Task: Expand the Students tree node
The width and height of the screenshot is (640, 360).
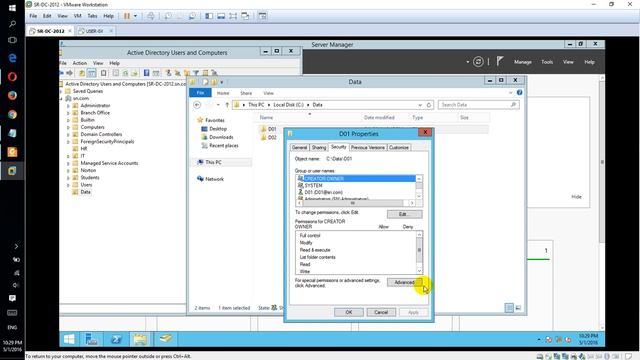Action: coord(68,178)
